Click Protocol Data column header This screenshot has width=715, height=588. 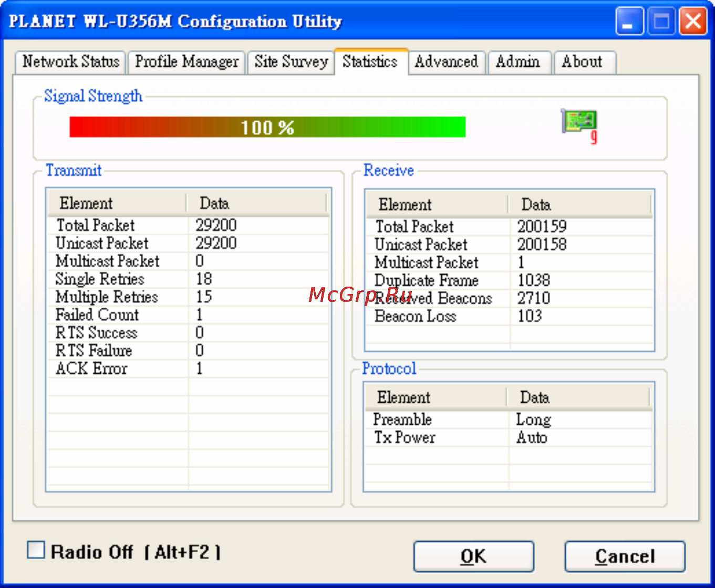[x=578, y=397]
